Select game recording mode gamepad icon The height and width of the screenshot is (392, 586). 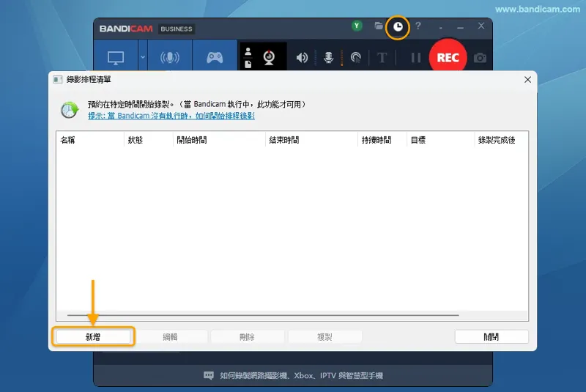[x=215, y=57]
